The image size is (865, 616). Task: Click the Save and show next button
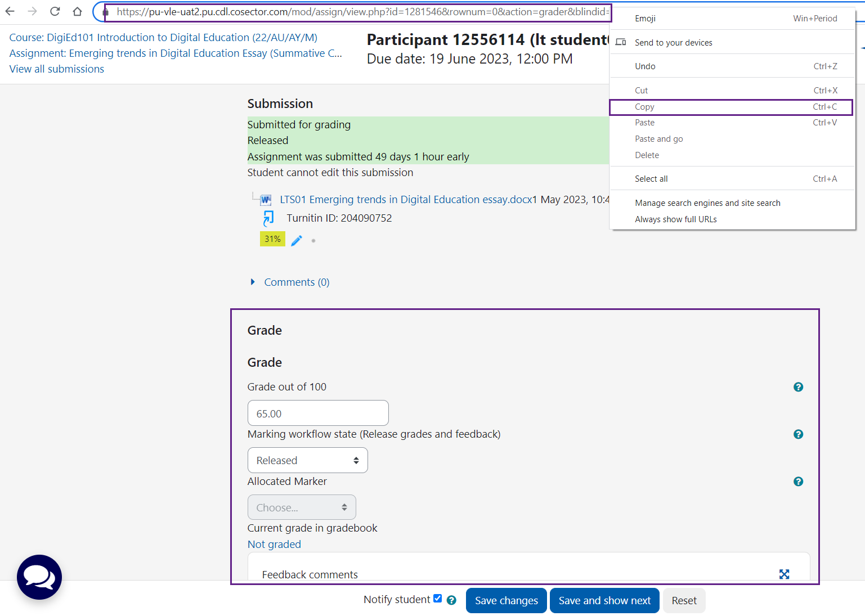(x=604, y=600)
